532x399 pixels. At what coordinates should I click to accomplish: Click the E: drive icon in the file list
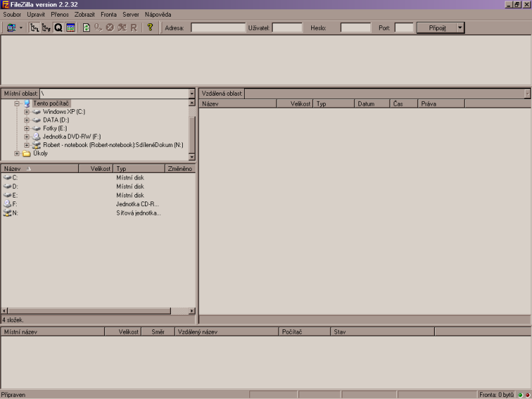tap(7, 195)
